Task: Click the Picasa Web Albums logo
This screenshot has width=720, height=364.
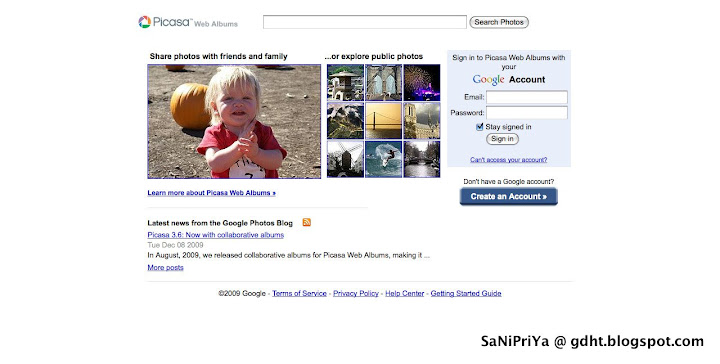Action: (188, 22)
